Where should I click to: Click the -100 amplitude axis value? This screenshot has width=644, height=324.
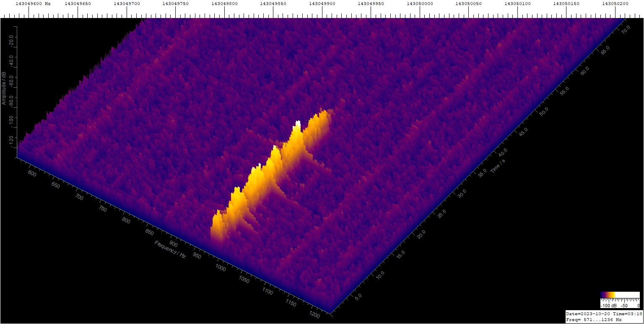[11, 121]
